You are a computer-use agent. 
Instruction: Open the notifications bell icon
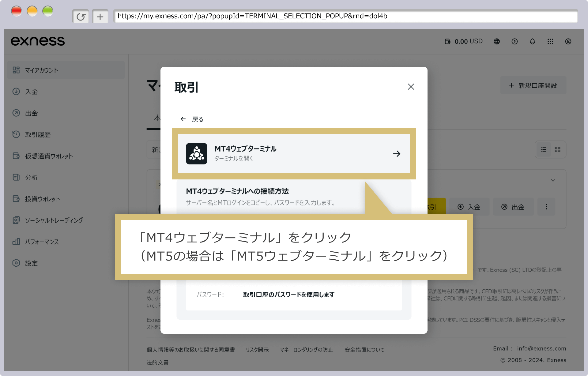(533, 41)
